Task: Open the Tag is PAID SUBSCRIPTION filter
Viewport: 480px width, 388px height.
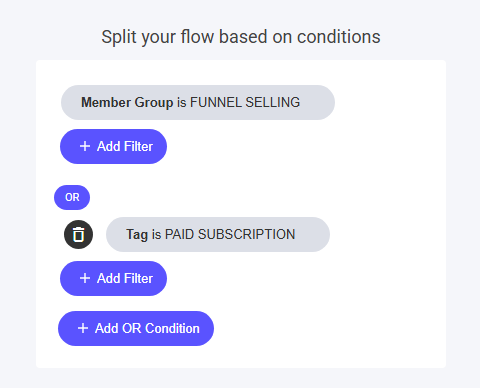Action: point(218,234)
